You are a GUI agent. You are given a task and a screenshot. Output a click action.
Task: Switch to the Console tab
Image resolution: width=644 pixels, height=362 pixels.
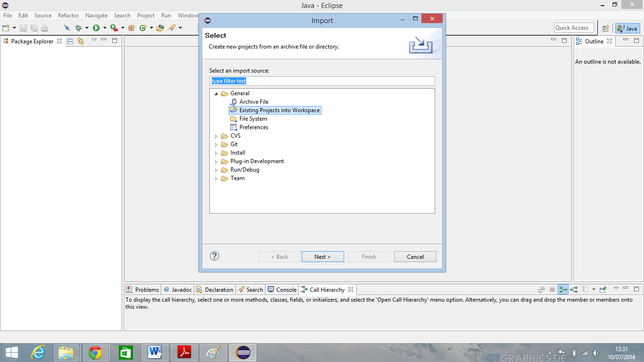pos(282,289)
